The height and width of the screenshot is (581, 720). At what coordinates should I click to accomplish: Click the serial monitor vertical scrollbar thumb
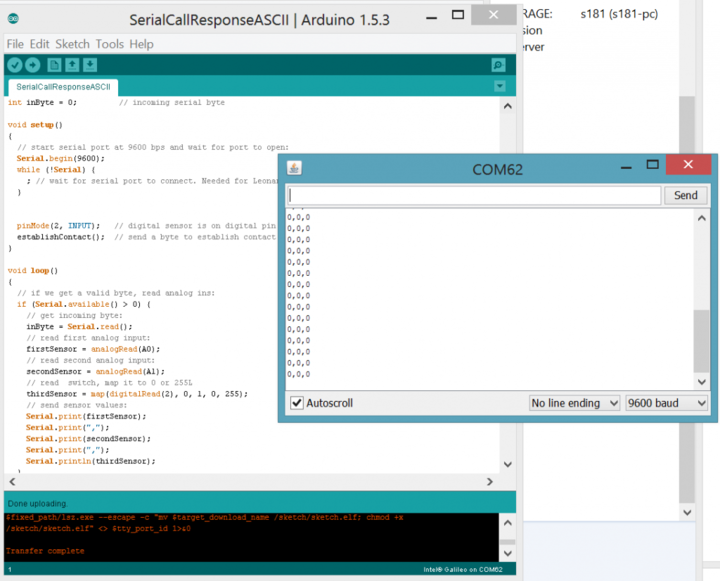(x=702, y=341)
